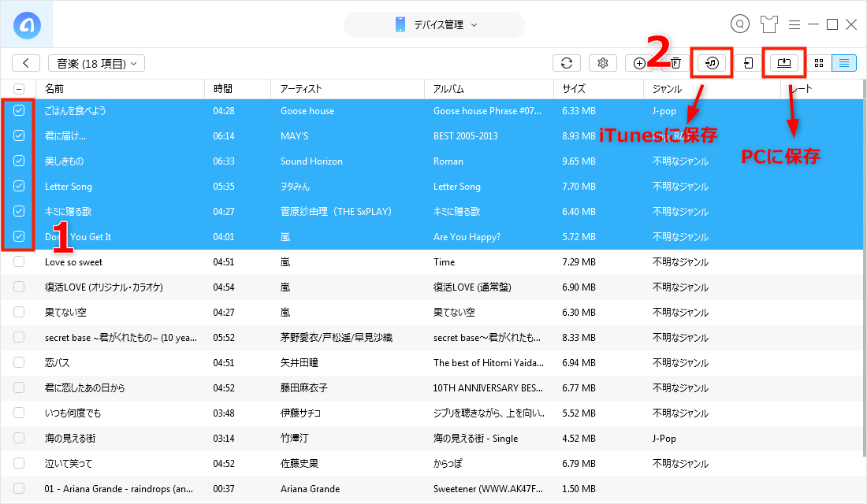This screenshot has height=504, width=867.
Task: Close the application window
Action: [x=851, y=24]
